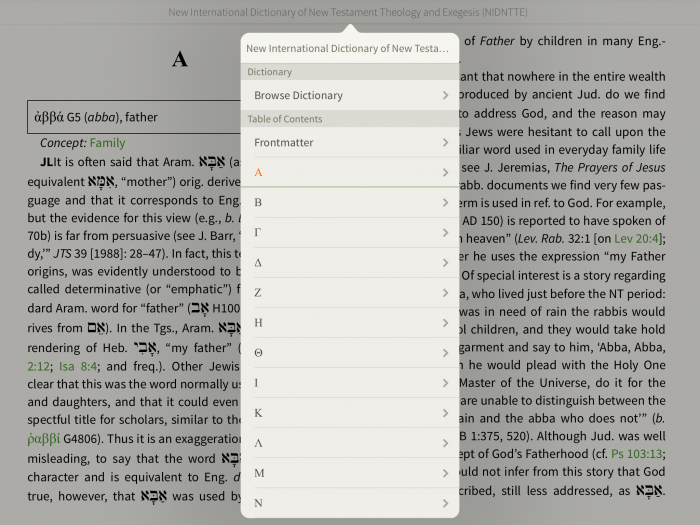Expand chevron beside Browse Dictionary
Image resolution: width=700 pixels, height=525 pixels.
(445, 95)
